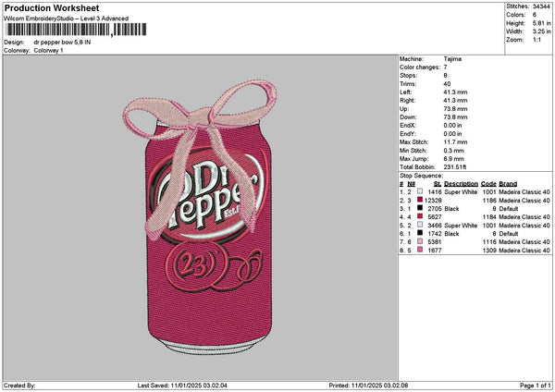
Task: Click the Width value 3.25 in
Action: (541, 31)
